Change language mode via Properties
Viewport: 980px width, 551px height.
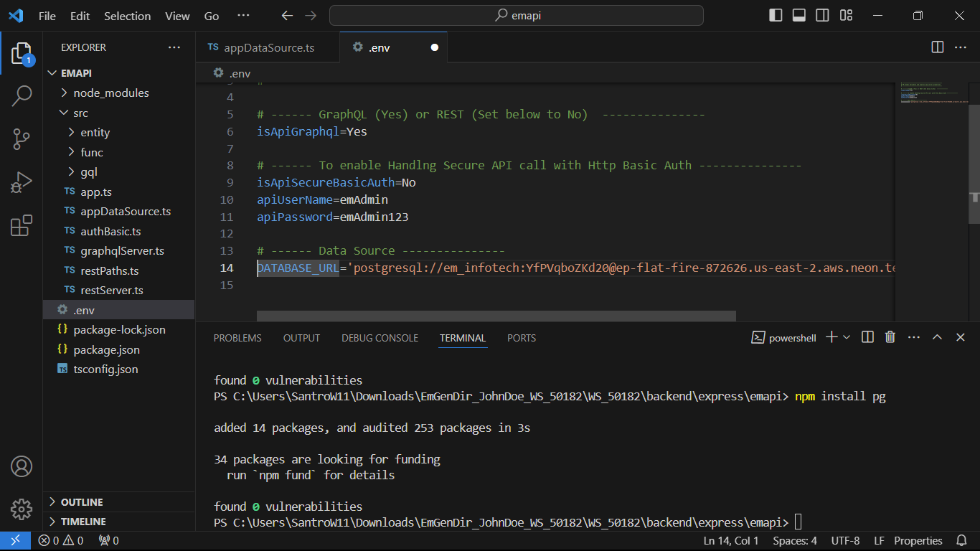click(918, 541)
